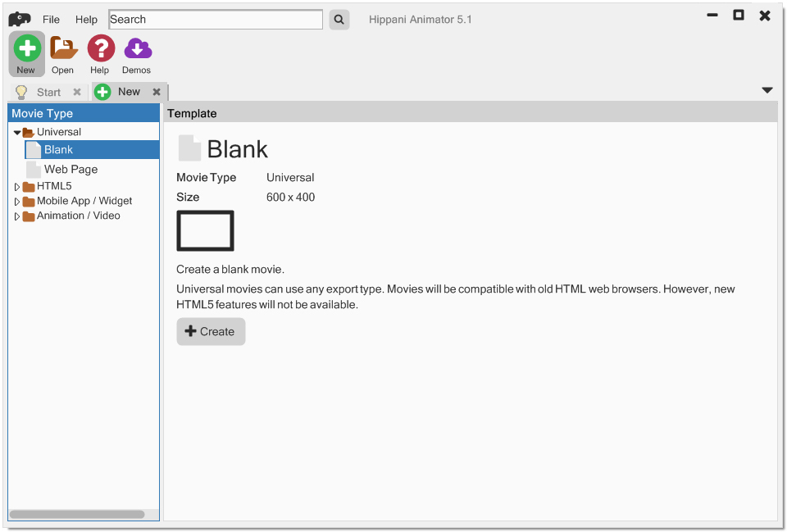Open a file using the Open folder icon
Image resolution: width=787 pixels, height=532 pixels.
[x=63, y=48]
